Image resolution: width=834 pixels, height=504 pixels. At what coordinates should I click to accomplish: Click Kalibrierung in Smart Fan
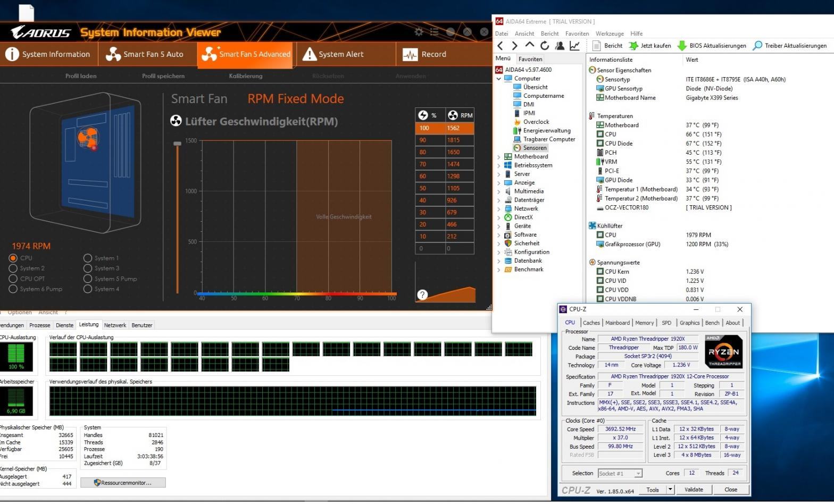tap(246, 76)
